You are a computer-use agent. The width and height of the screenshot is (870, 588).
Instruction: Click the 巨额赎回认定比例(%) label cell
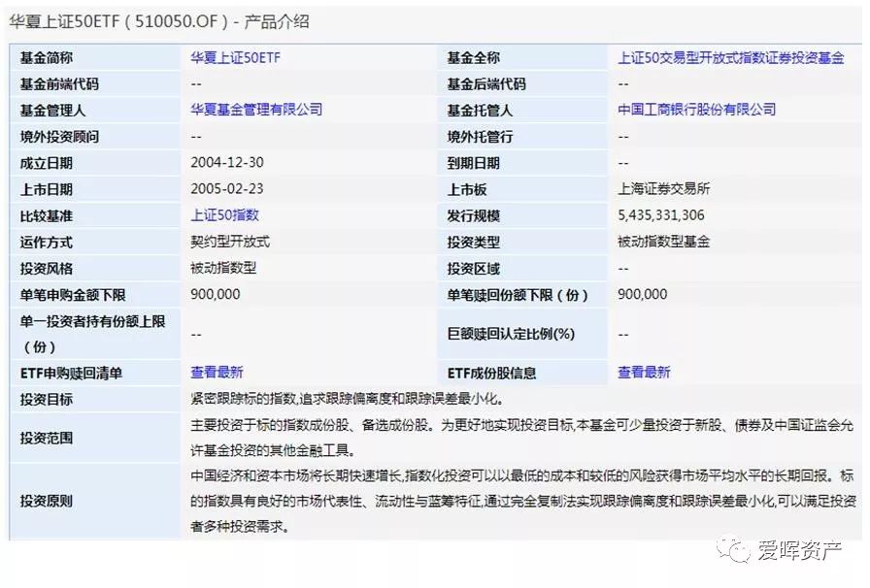522,334
